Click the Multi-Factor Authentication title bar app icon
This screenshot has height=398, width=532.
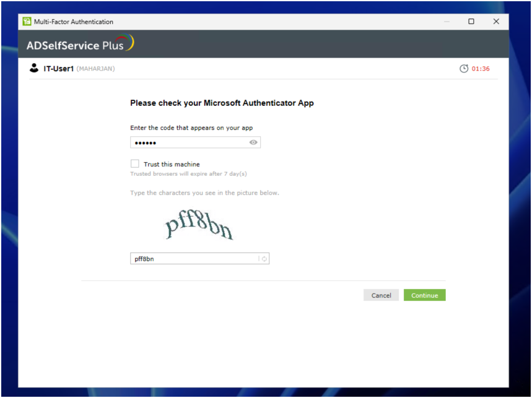27,22
